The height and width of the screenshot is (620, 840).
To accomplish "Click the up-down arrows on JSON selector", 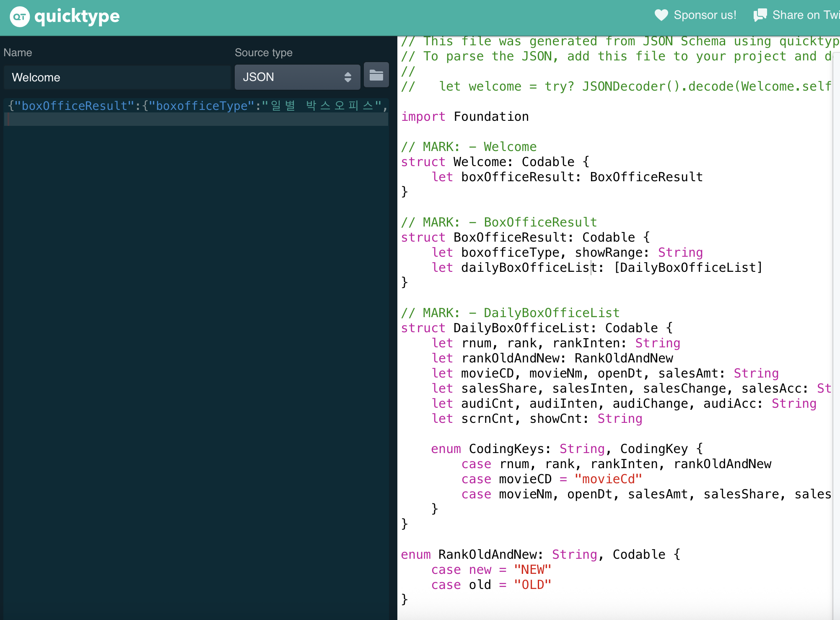I will [347, 77].
